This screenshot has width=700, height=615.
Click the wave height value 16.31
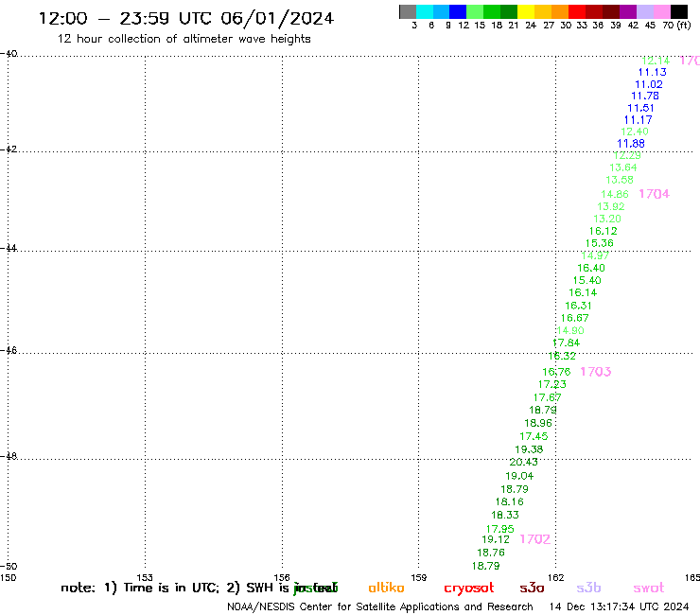(x=578, y=306)
